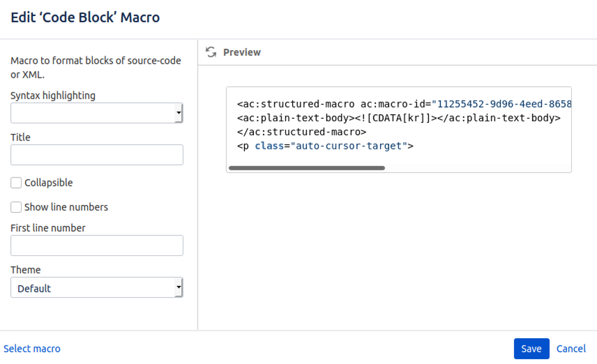
Task: Click the closing ac:structured-macro tag line
Action: (301, 131)
